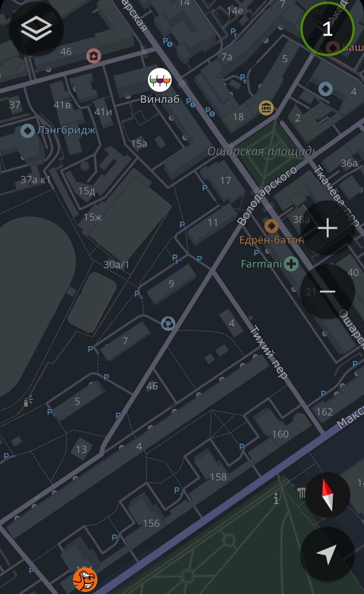Tap the yellow museum icon near building 18
Image resolution: width=364 pixels, height=594 pixels.
pos(266,108)
